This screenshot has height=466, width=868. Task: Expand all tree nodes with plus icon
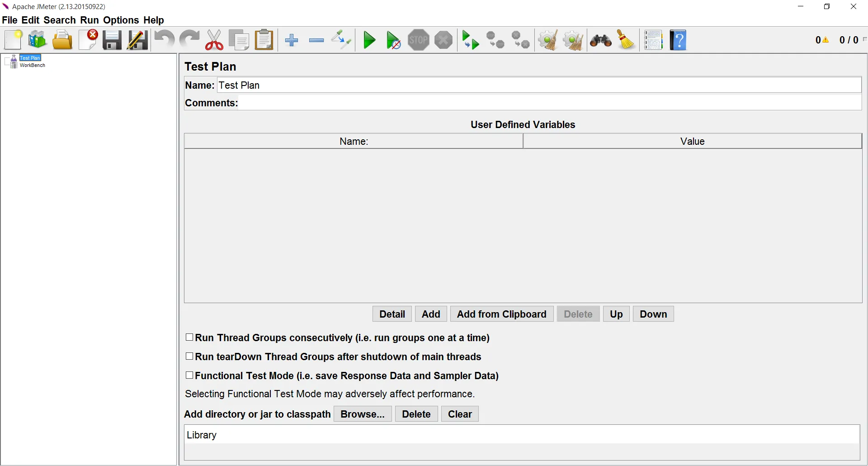[292, 40]
